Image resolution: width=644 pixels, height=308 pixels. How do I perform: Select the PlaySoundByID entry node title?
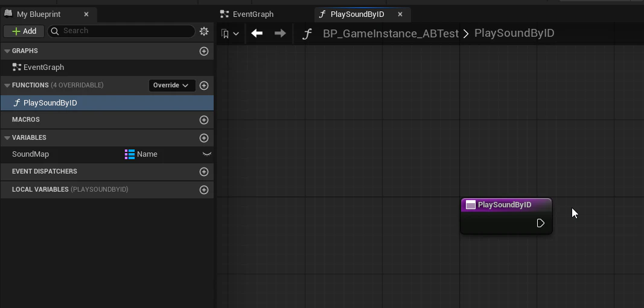coord(505,205)
